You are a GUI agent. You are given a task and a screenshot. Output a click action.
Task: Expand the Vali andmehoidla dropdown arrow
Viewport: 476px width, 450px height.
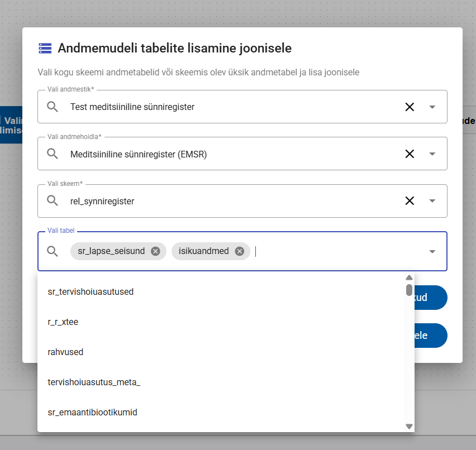click(432, 154)
